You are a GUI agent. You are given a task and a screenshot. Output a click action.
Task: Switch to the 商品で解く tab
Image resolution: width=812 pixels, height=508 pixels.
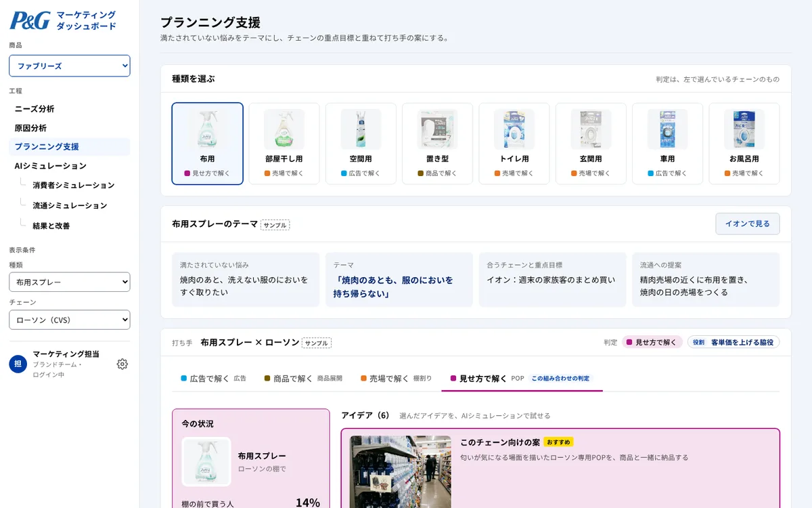303,379
